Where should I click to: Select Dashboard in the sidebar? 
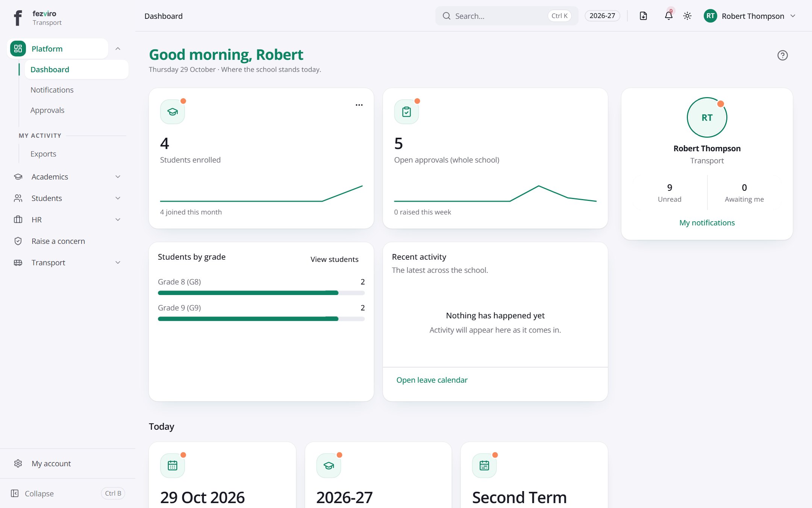(x=77, y=70)
